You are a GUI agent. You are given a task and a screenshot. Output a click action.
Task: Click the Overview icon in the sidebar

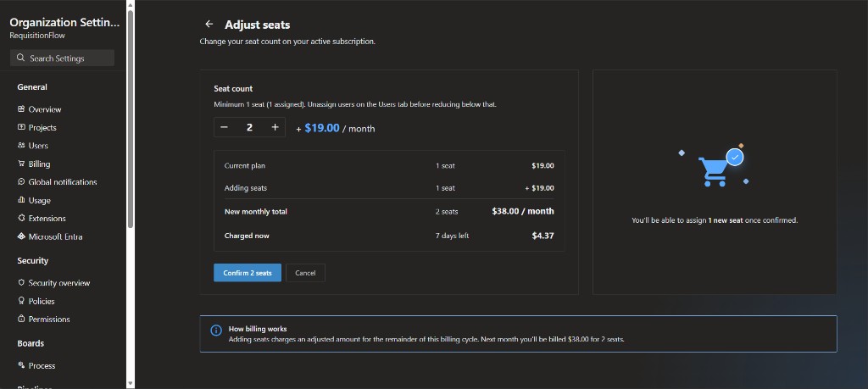tap(21, 109)
